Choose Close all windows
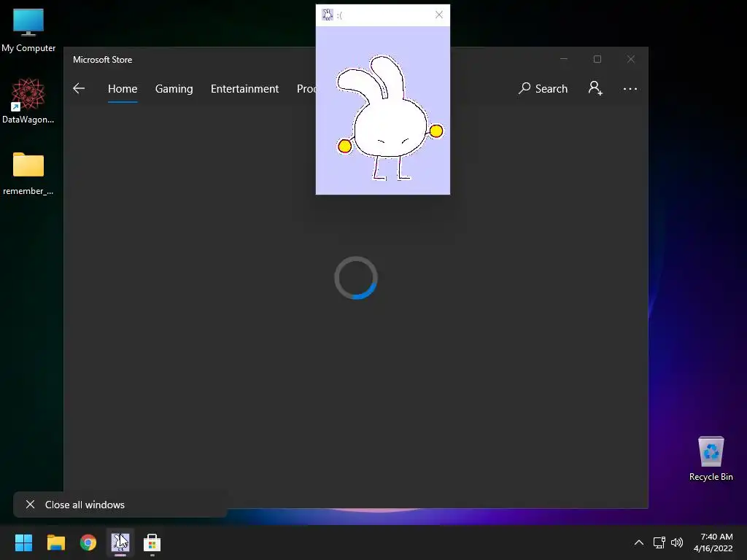 coord(120,505)
